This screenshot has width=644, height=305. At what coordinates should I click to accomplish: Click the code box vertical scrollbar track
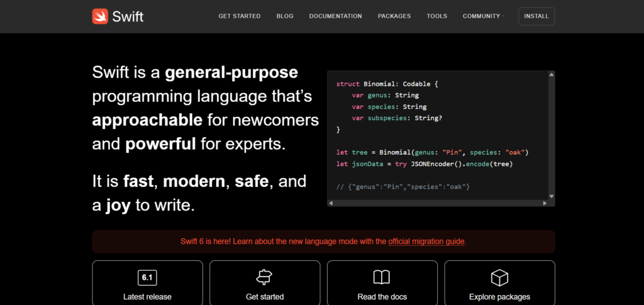[552, 135]
